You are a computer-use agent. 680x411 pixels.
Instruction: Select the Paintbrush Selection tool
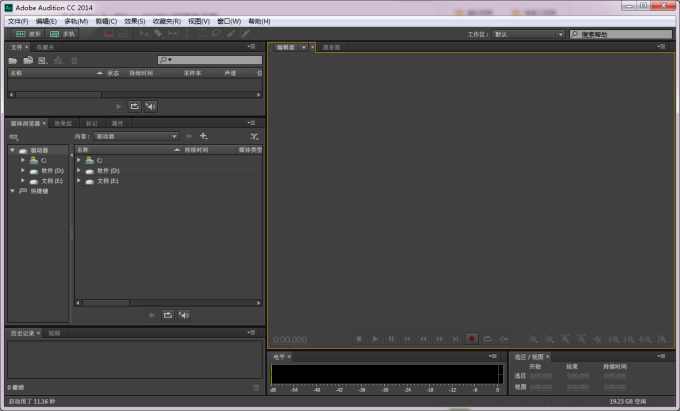point(231,33)
